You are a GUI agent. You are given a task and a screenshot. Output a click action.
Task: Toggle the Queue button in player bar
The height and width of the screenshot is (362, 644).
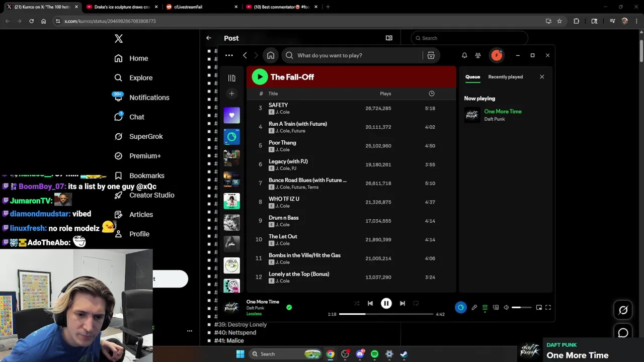(485, 307)
